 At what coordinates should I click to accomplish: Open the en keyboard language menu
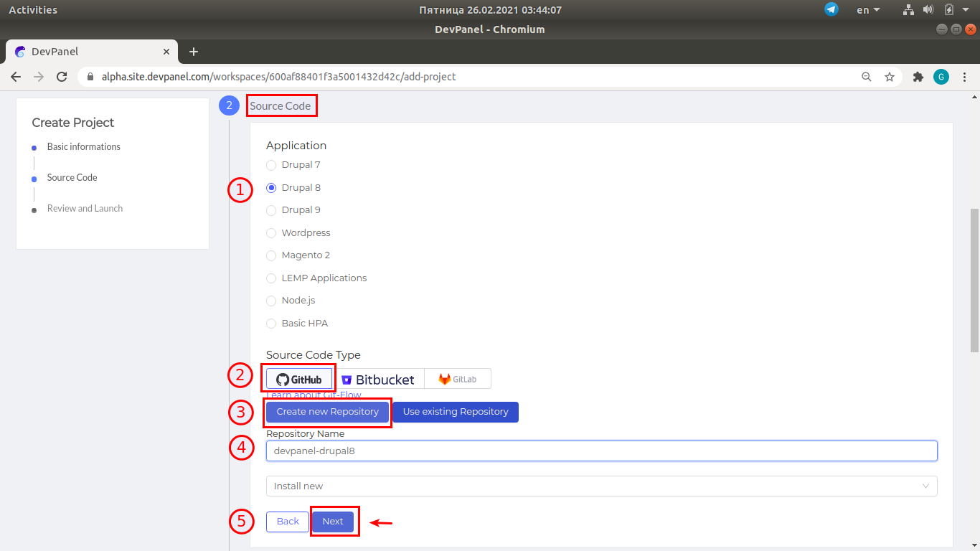[x=868, y=9]
